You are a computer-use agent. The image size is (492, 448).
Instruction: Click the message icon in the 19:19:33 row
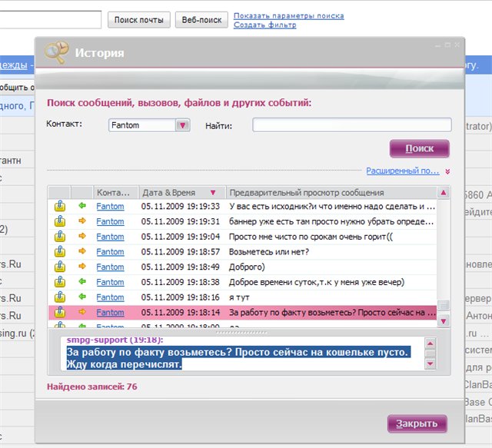[59, 206]
